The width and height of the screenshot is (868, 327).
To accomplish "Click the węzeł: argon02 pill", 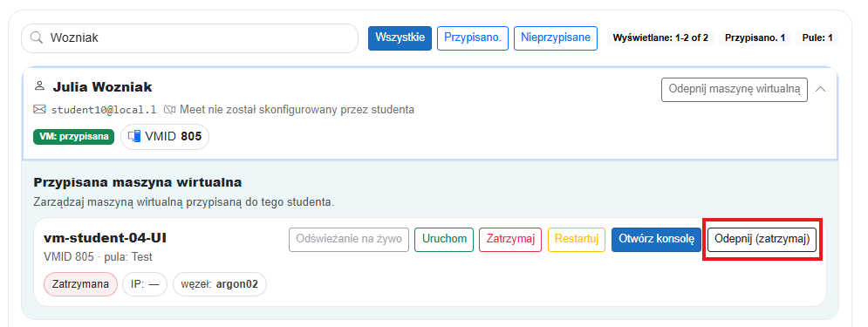I will click(220, 284).
